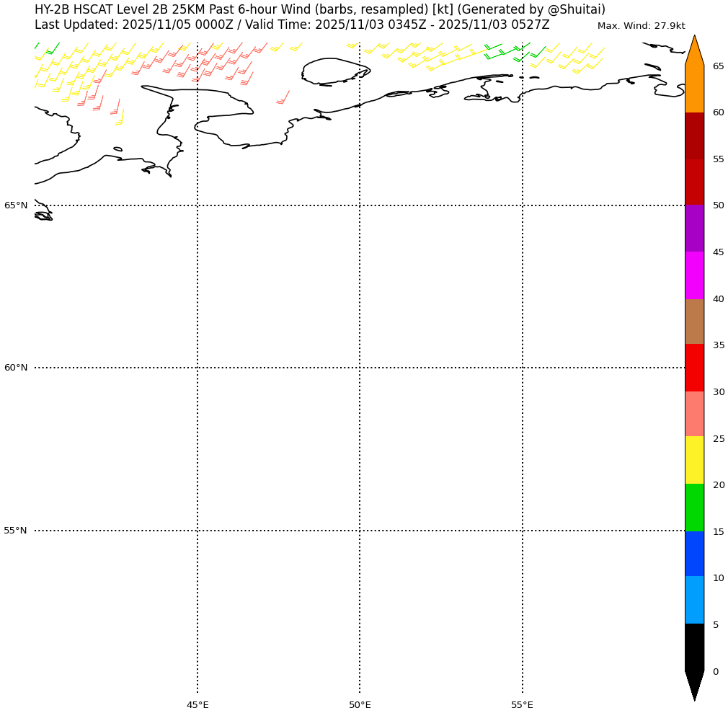
Task: Click the black arrow tip below colorbar
Action: coord(694,686)
